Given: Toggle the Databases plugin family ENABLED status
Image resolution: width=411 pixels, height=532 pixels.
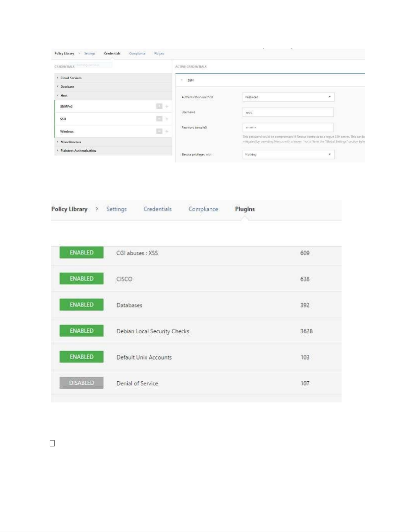Looking at the screenshot, I should (82, 305).
